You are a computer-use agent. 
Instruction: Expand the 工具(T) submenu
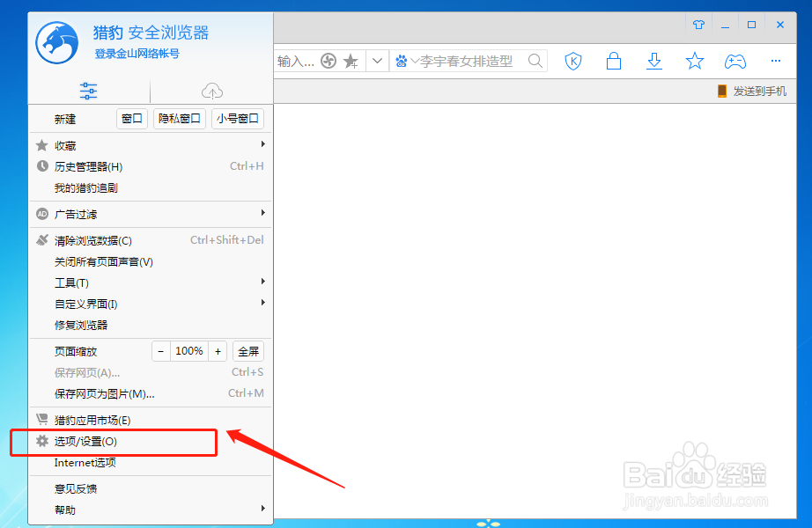coord(151,282)
